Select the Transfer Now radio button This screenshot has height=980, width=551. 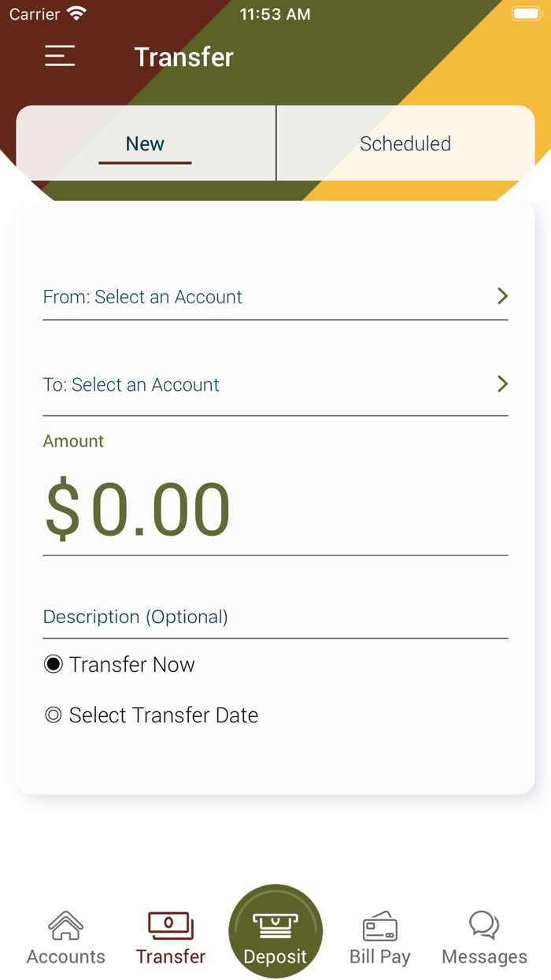(52, 664)
